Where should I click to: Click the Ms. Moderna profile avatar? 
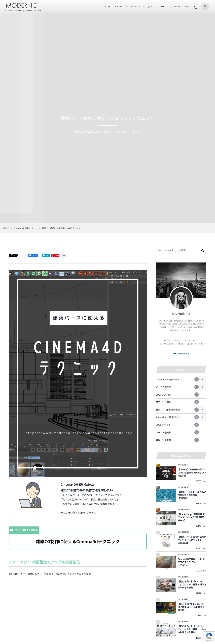point(181,298)
